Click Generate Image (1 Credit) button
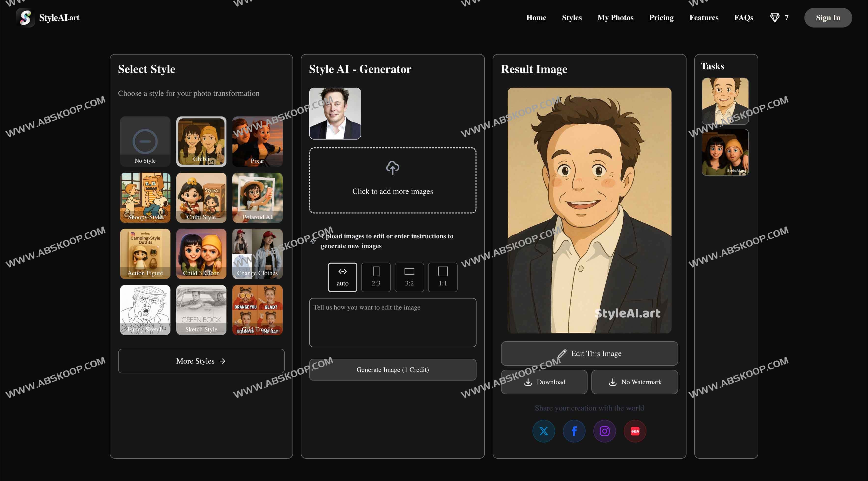868x481 pixels. (x=392, y=370)
